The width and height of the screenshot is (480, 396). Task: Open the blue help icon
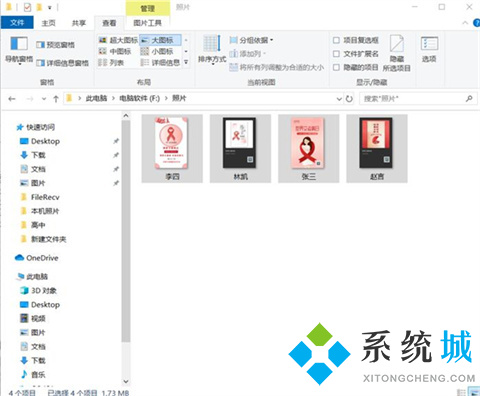477,23
